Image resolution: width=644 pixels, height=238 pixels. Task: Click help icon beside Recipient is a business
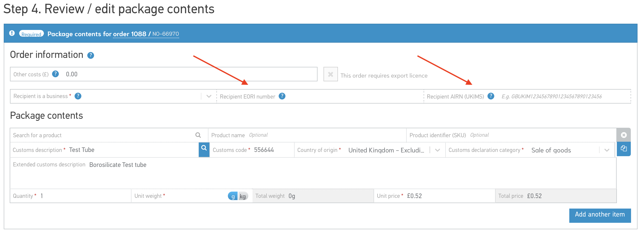pyautogui.click(x=78, y=96)
